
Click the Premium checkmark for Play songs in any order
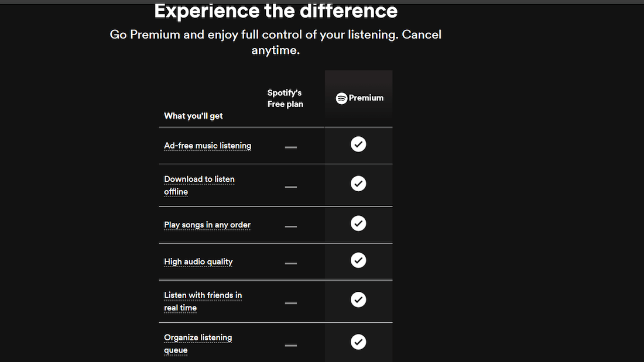[x=358, y=223]
